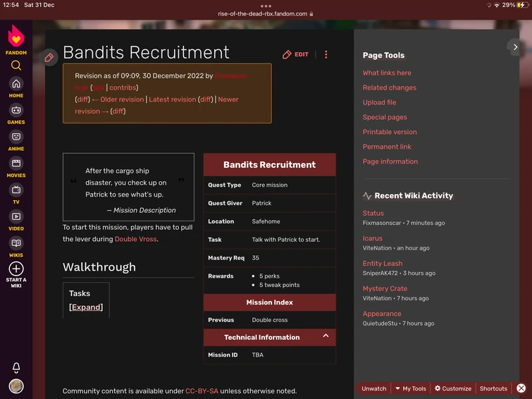
Task: Open notifications bell icon
Action: tap(16, 367)
